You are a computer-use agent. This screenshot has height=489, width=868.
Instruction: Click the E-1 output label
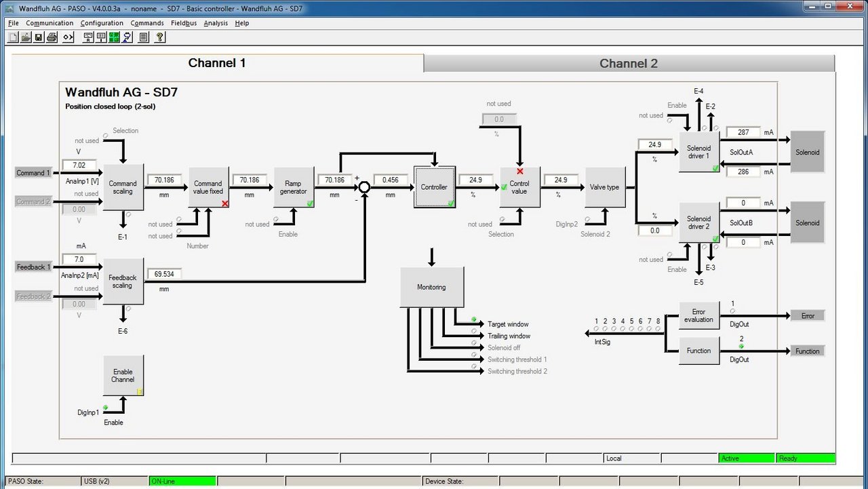coord(122,237)
